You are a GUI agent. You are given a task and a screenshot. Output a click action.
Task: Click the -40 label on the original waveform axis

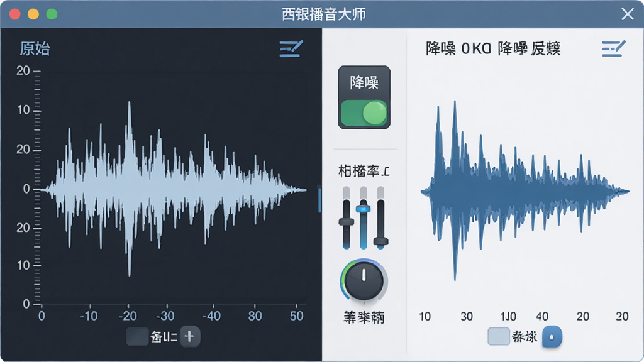coord(211,316)
